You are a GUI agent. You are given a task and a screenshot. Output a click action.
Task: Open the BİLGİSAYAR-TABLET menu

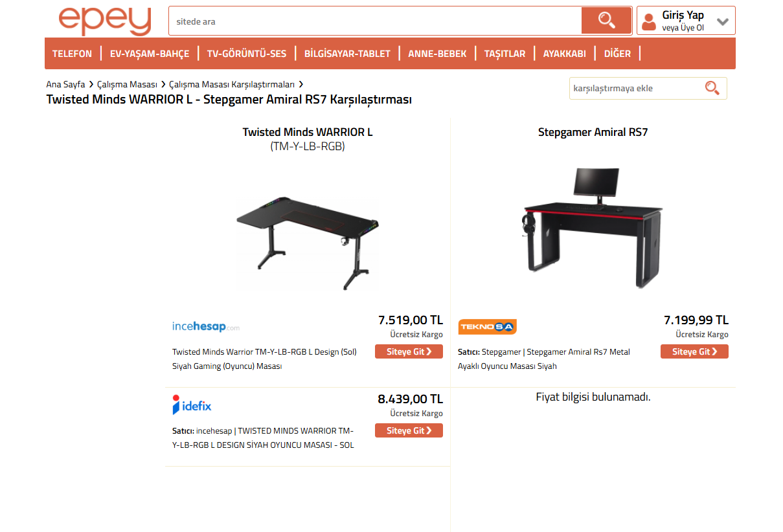coord(347,54)
